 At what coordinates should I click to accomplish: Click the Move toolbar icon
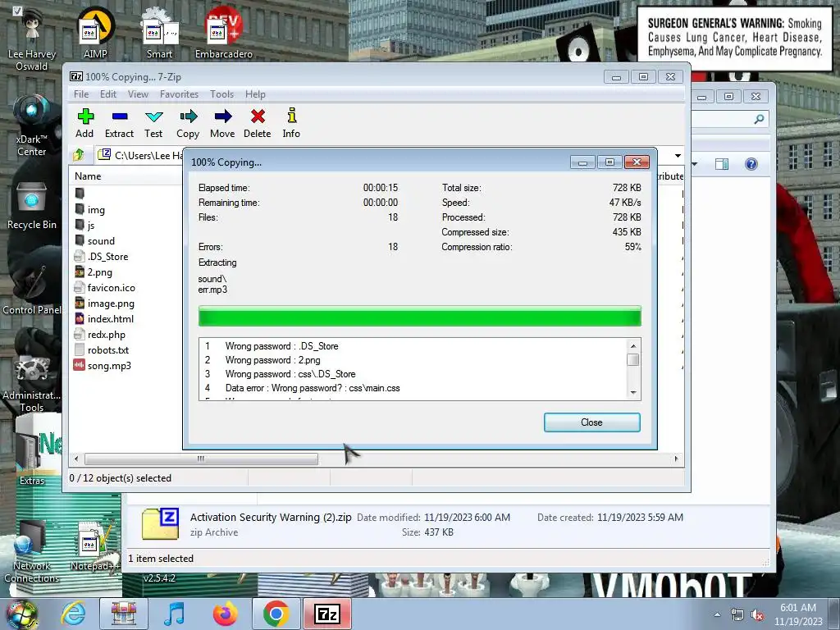click(x=222, y=123)
